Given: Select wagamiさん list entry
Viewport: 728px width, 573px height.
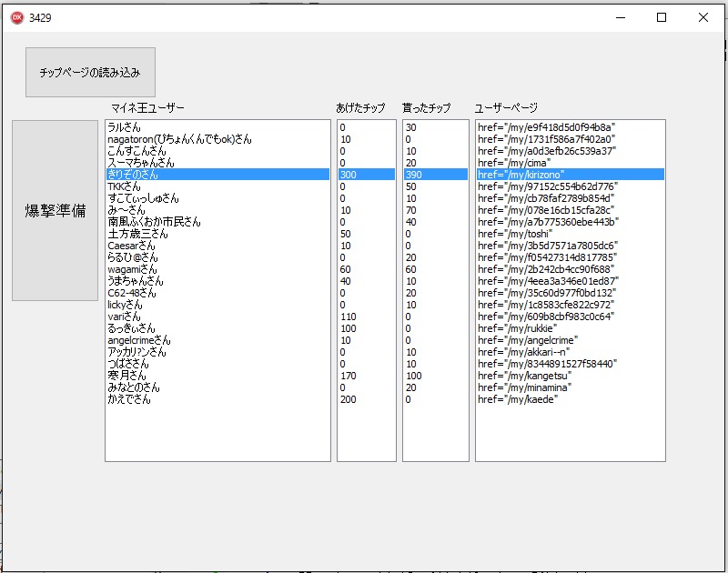Looking at the screenshot, I should pyautogui.click(x=132, y=269).
